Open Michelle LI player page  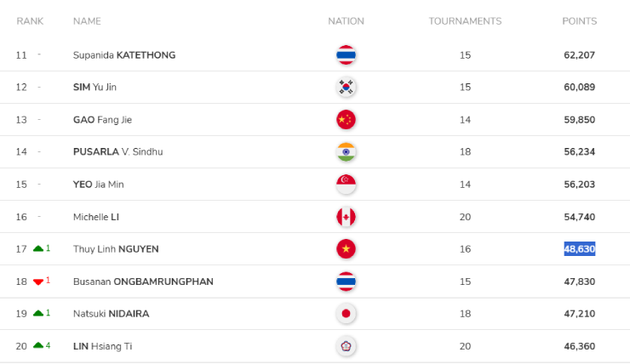96,217
